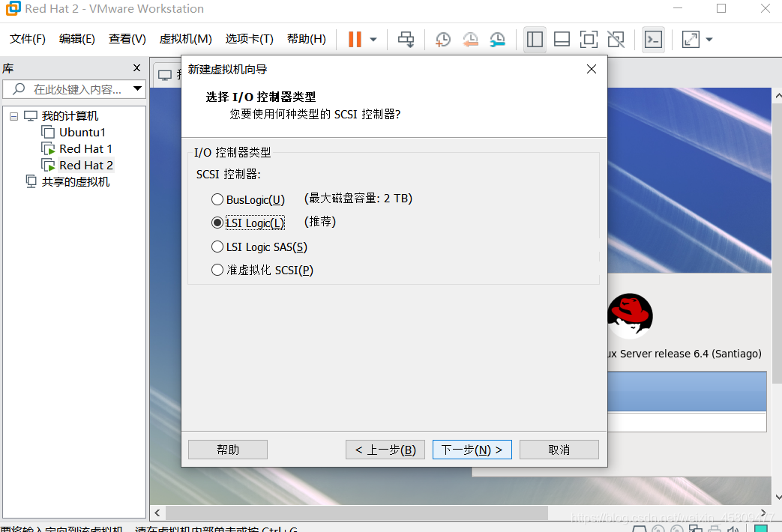Open the library search dropdown arrow
The width and height of the screenshot is (782, 532).
coord(138,88)
